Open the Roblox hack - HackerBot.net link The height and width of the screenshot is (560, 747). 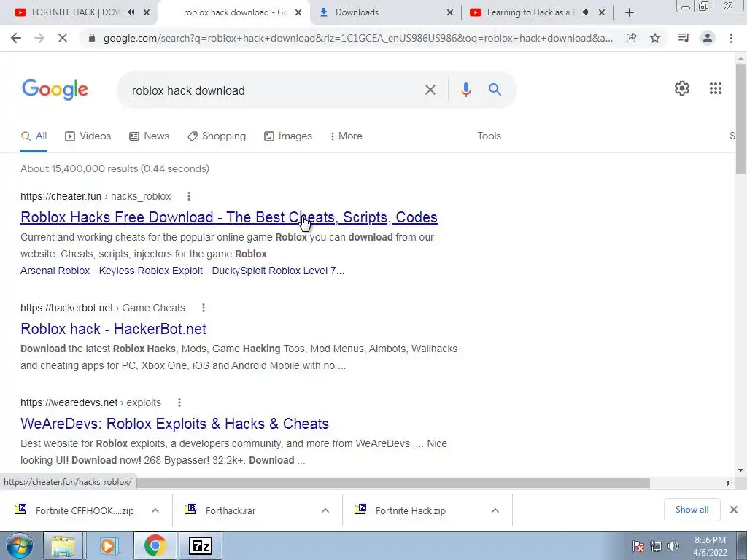click(x=113, y=329)
